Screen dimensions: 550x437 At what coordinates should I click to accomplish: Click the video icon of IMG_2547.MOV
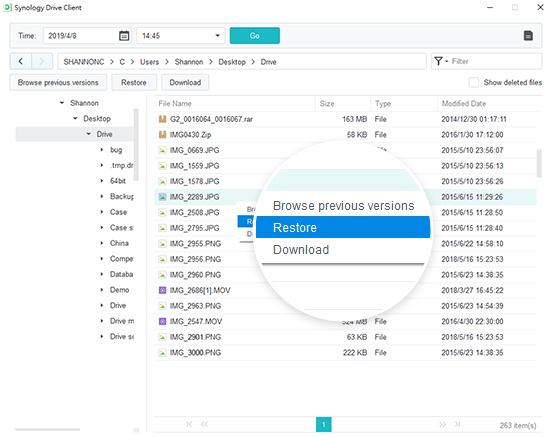pyautogui.click(x=162, y=321)
